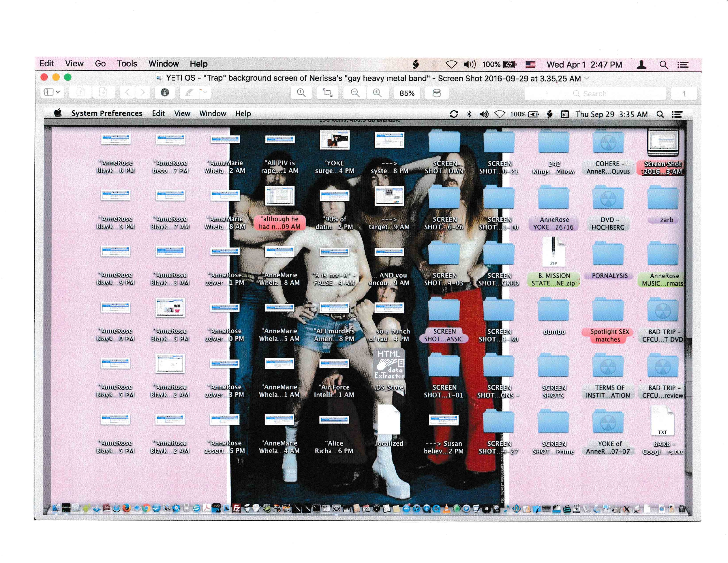This screenshot has height=563, width=728.
Task: Click the title dropdown chevron after the filename
Action: click(x=587, y=78)
